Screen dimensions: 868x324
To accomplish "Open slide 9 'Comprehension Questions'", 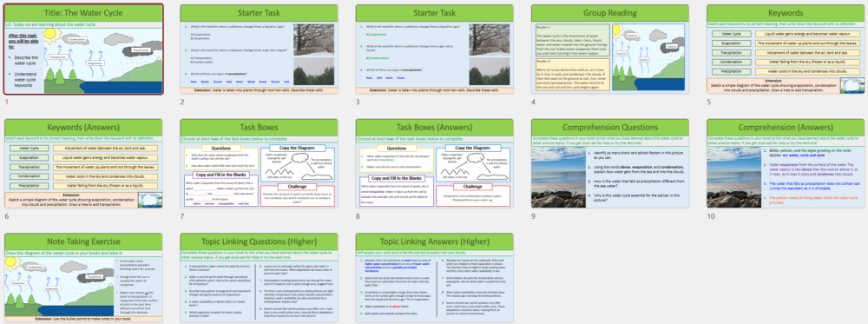I will point(610,163).
